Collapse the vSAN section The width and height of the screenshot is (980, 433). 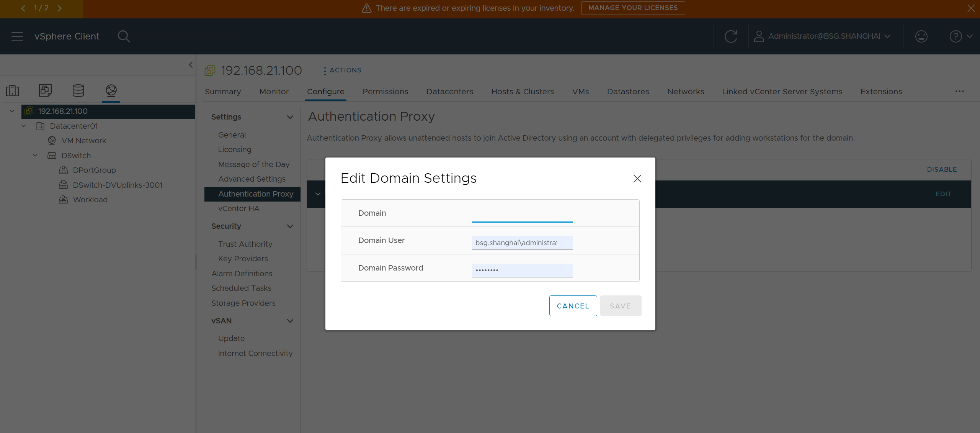coord(290,321)
